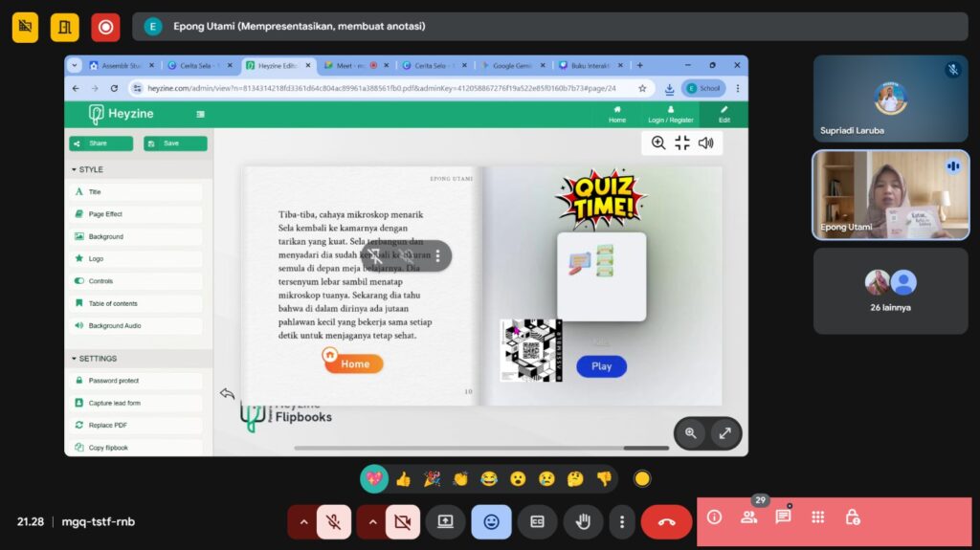This screenshot has width=980, height=550.
Task: Open Table of contents in sidebar
Action: [113, 303]
